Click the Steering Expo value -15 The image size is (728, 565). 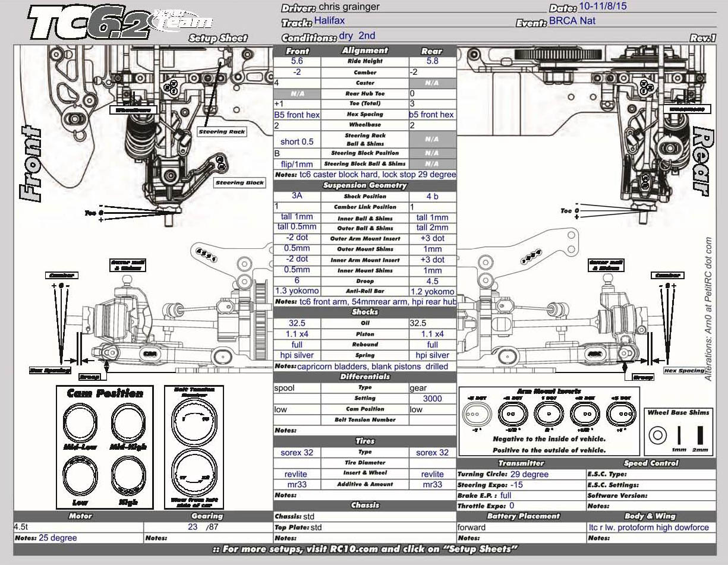(x=517, y=485)
